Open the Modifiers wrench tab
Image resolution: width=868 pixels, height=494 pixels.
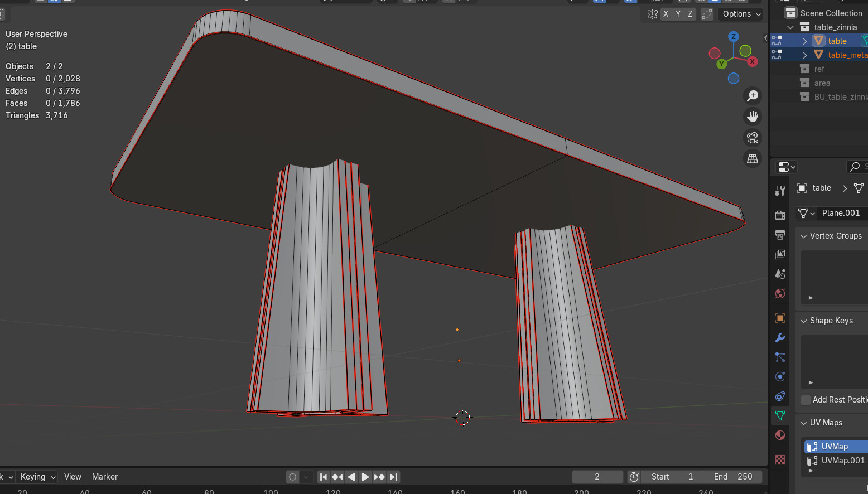point(780,338)
